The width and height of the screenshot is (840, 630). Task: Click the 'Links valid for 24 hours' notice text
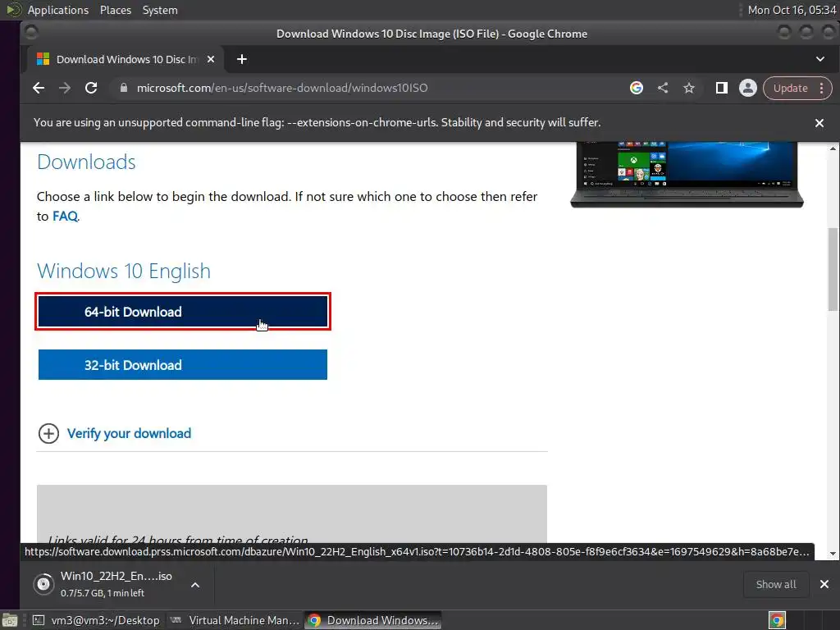point(178,540)
